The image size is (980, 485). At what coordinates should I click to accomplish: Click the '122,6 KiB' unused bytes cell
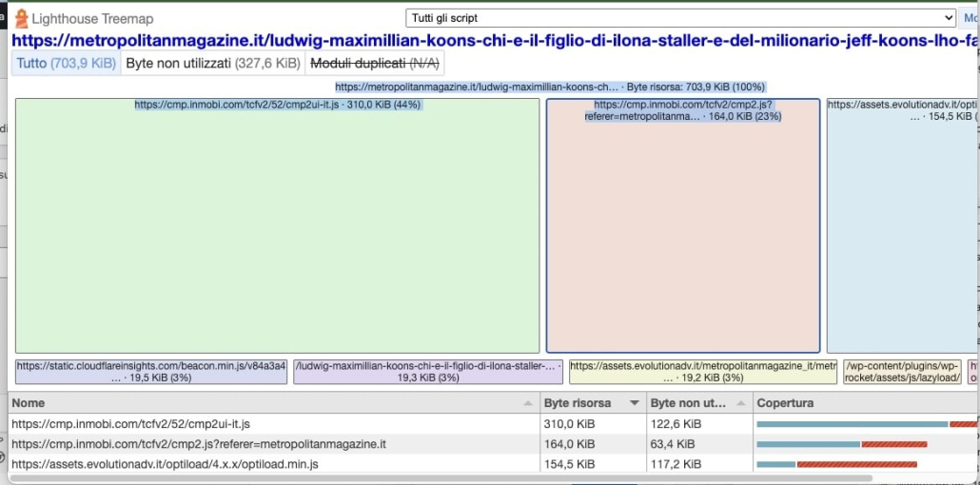coord(699,424)
